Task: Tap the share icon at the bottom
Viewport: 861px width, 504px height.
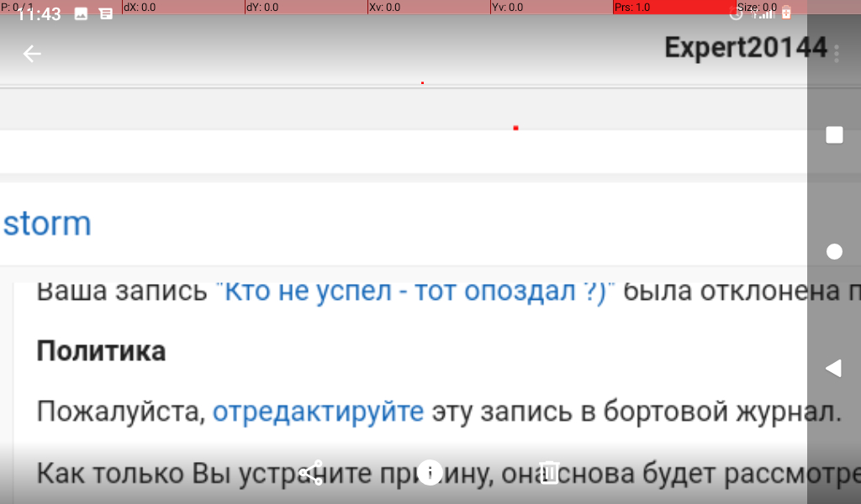Action: (x=311, y=472)
